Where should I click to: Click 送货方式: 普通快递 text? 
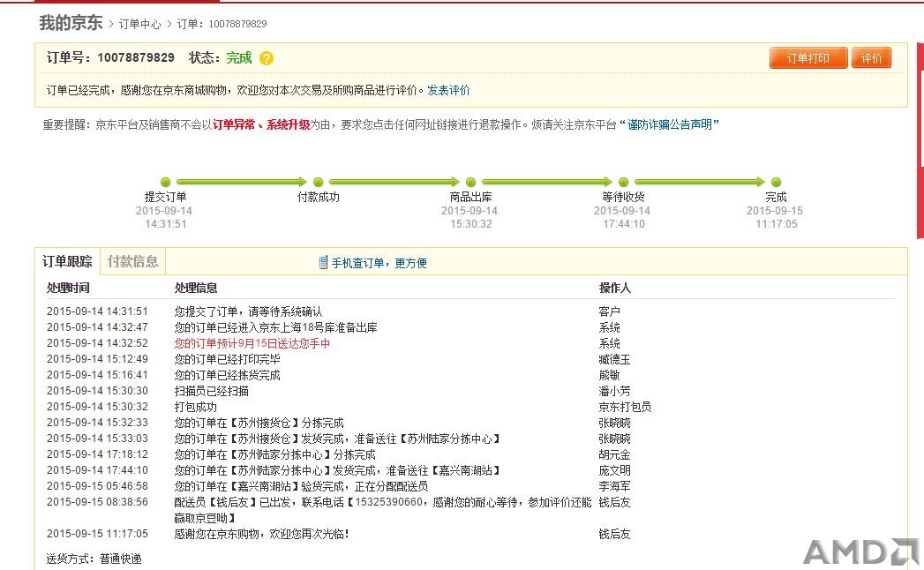click(x=94, y=559)
